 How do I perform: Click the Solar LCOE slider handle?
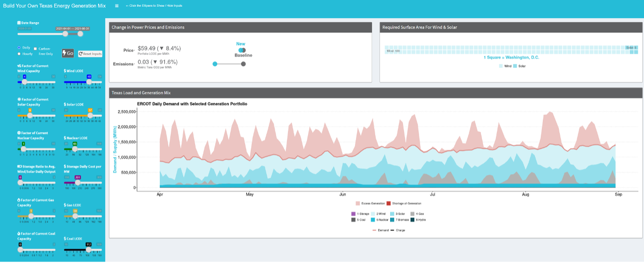(90, 115)
